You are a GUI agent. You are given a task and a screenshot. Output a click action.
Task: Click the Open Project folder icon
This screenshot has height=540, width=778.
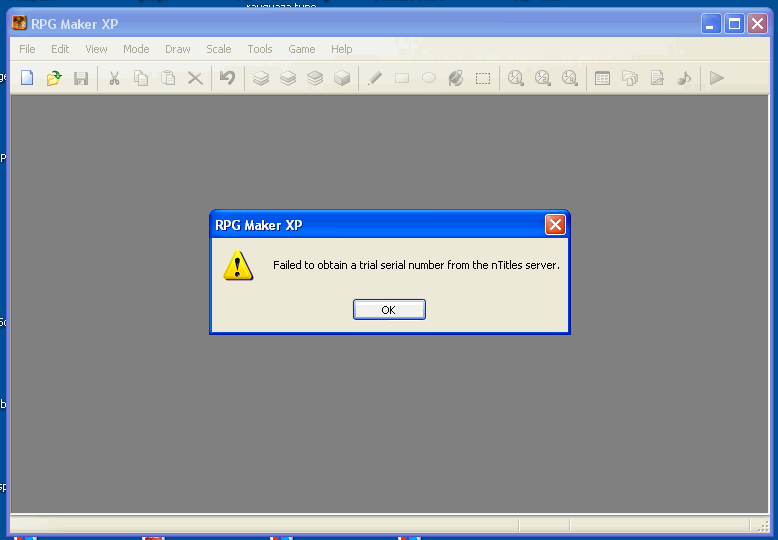coord(54,78)
